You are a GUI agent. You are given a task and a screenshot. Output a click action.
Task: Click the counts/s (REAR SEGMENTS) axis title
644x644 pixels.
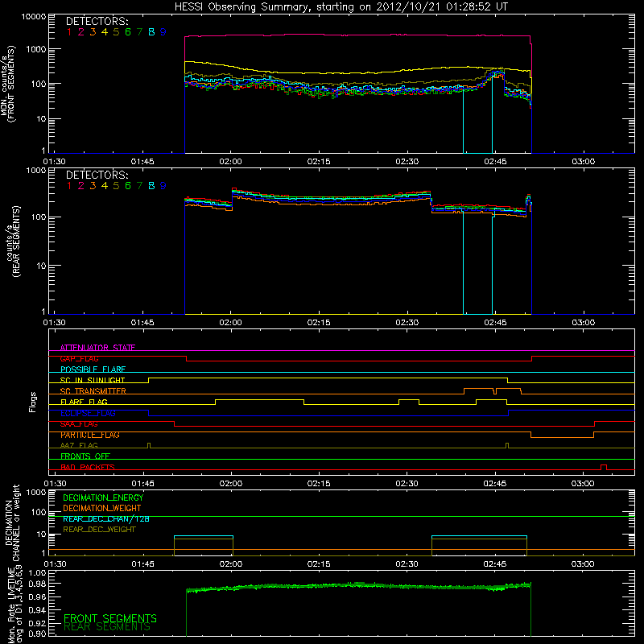click(x=13, y=242)
